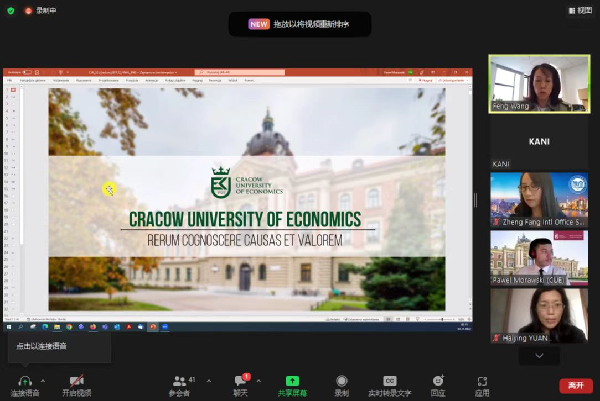Open Google Chrome from shared taskbar
Image resolution: width=600 pixels, height=401 pixels.
[x=69, y=327]
